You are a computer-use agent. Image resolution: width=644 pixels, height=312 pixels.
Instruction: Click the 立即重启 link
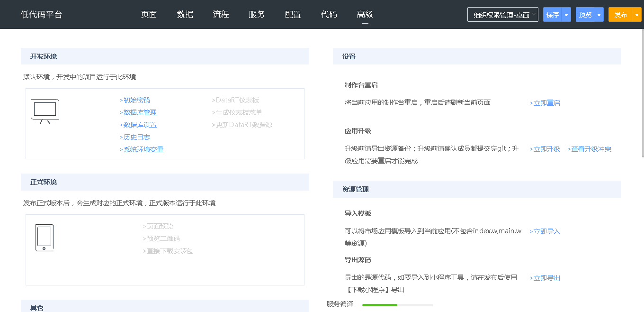click(545, 103)
